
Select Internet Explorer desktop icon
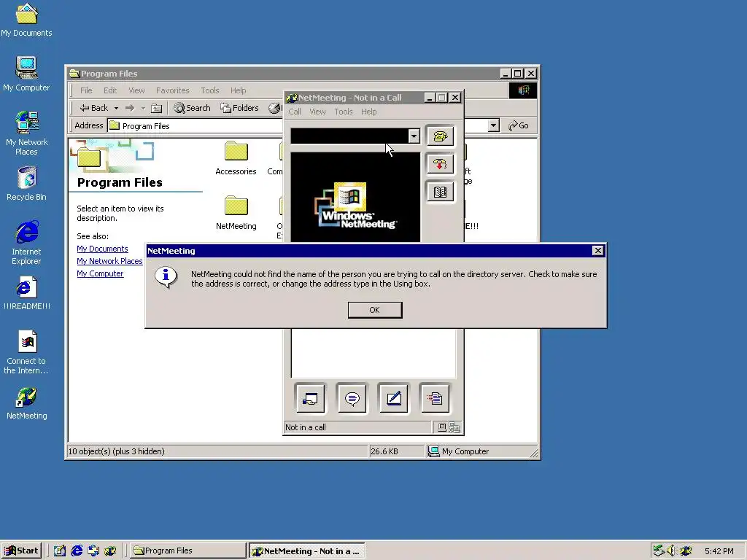27,242
